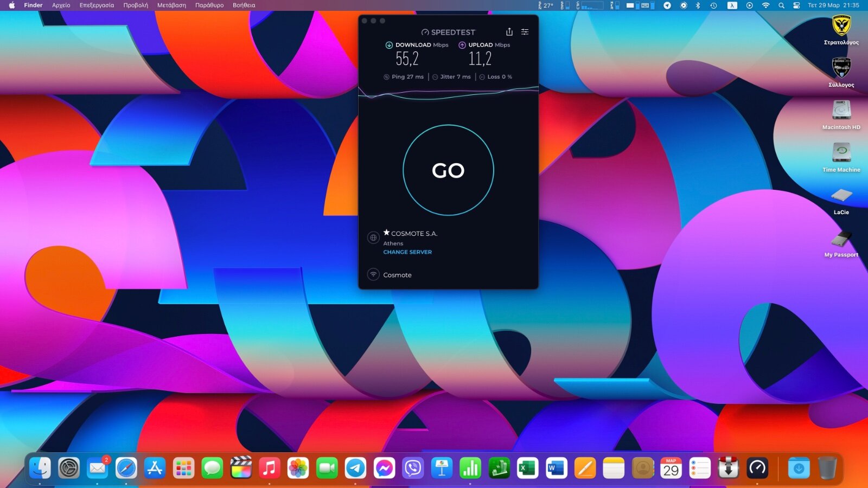Open Keynote from the Dock
The image size is (868, 488).
coord(442,467)
